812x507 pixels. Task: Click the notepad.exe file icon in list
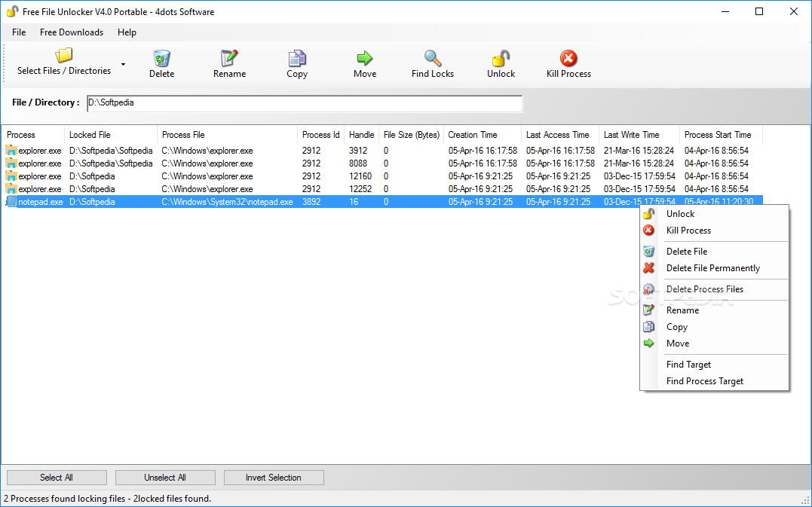[11, 202]
